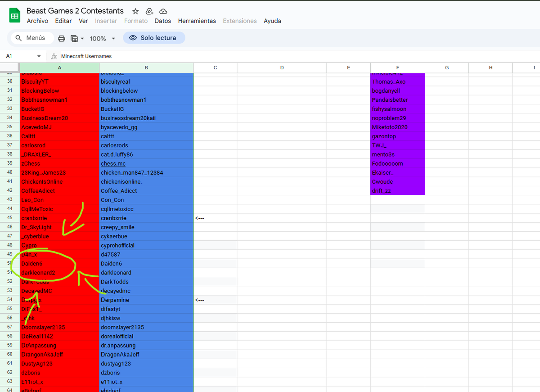
Task: Click the chess.mc link in column B
Action: coord(113,163)
